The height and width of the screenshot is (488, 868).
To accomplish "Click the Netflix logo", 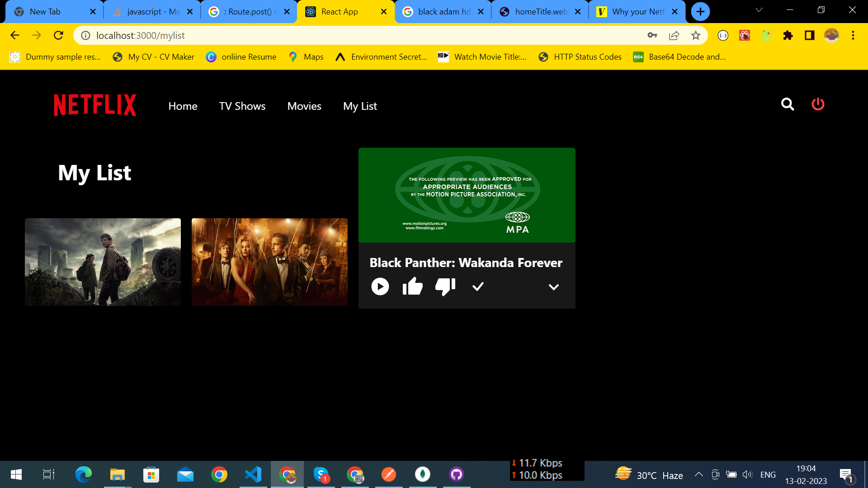I will pos(94,104).
